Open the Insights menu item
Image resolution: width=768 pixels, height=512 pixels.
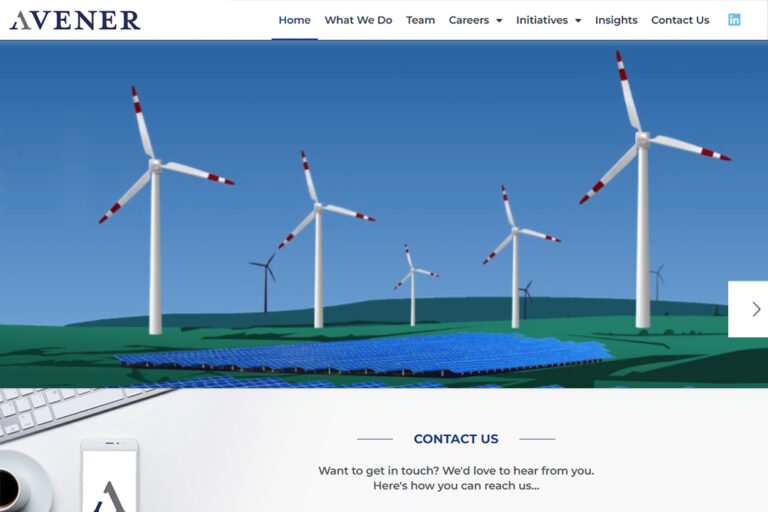coord(616,20)
